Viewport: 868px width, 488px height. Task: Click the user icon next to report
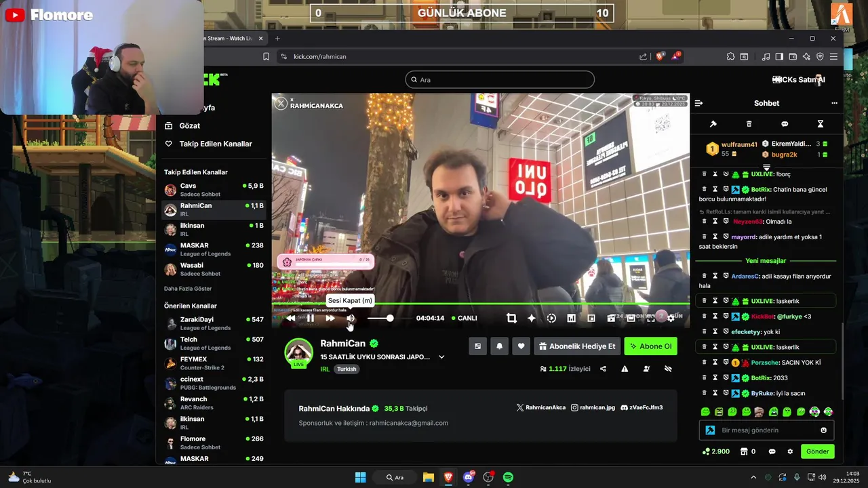point(646,369)
